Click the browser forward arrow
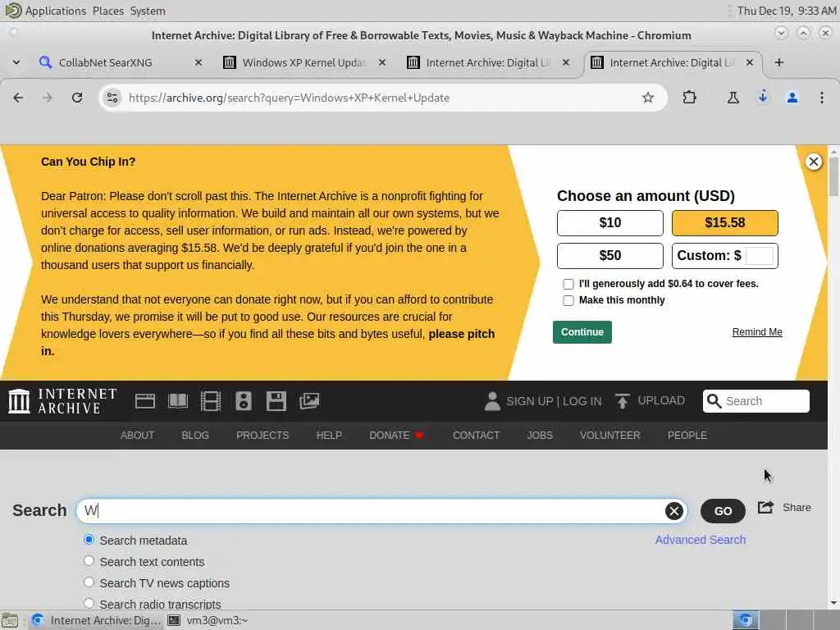The height and width of the screenshot is (630, 840). (x=47, y=98)
